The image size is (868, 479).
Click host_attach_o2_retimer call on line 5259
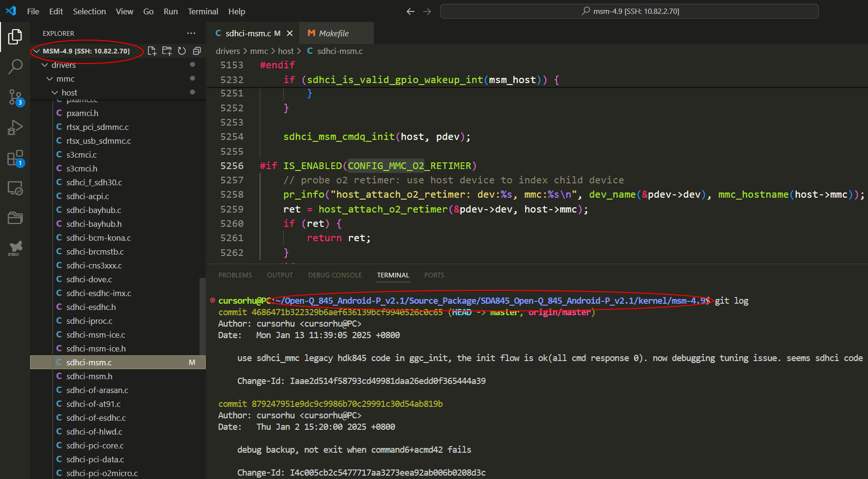click(x=383, y=209)
